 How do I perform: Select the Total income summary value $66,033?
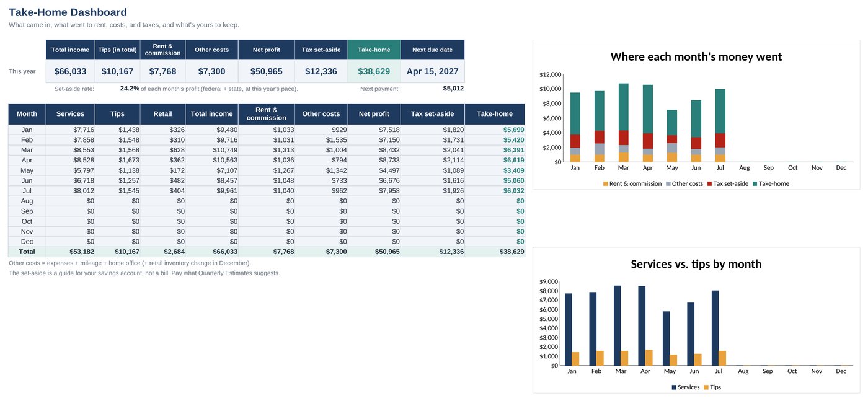pyautogui.click(x=70, y=71)
